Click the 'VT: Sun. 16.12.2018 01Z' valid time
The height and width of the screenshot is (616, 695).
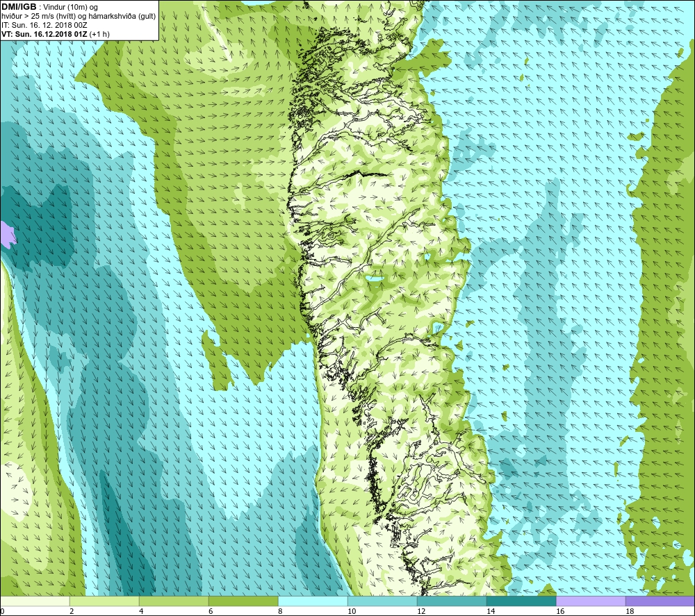pyautogui.click(x=44, y=33)
